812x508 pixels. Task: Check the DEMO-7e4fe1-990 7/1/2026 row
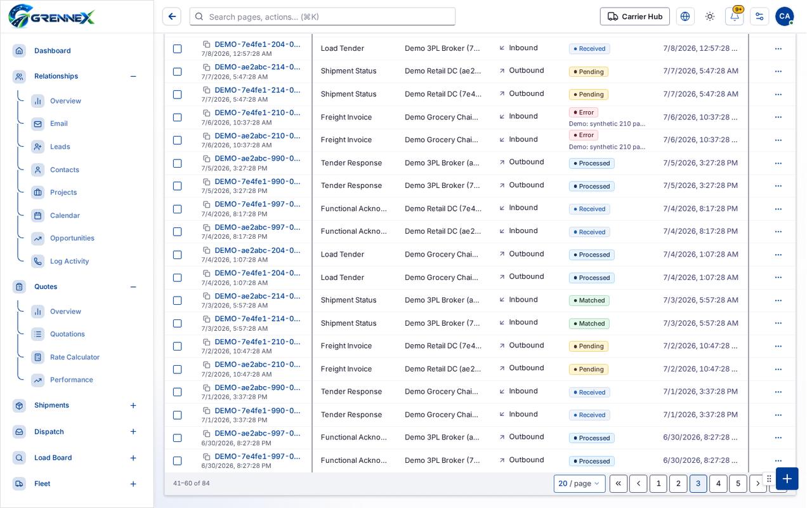[178, 415]
